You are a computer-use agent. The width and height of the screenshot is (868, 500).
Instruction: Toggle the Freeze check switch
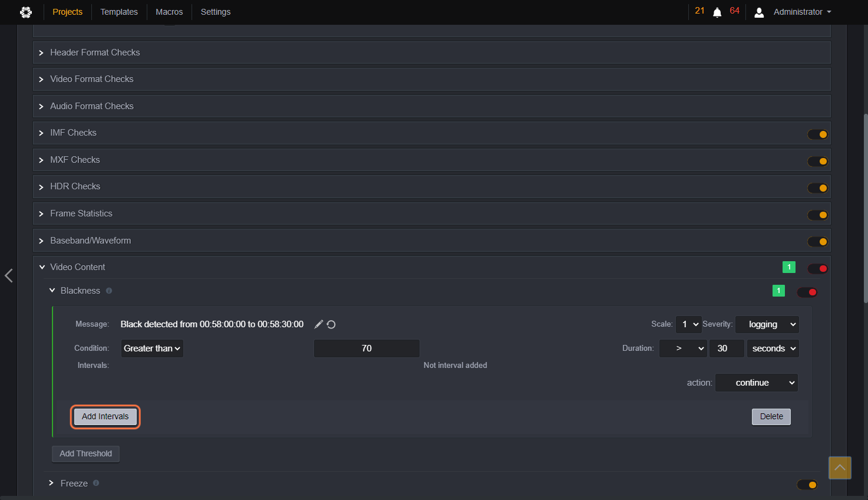point(807,485)
